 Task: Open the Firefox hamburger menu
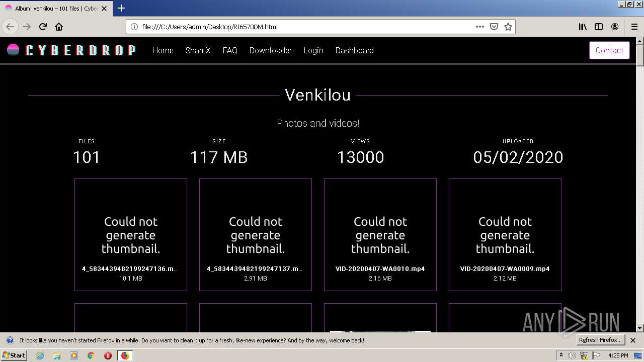[x=634, y=27]
